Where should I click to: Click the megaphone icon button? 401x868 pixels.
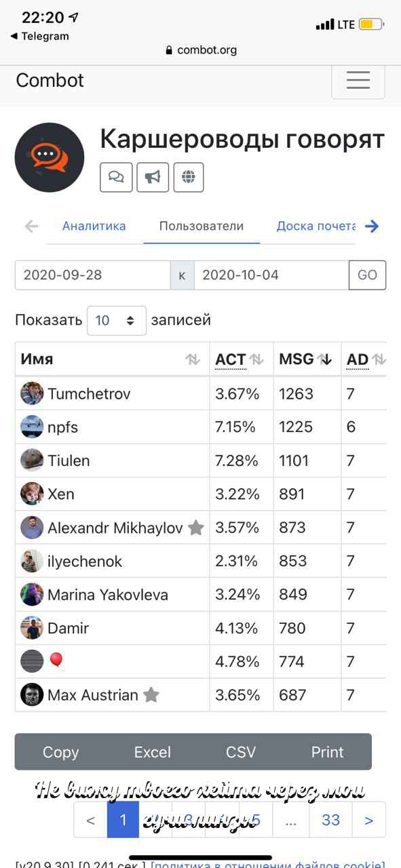pyautogui.click(x=153, y=177)
